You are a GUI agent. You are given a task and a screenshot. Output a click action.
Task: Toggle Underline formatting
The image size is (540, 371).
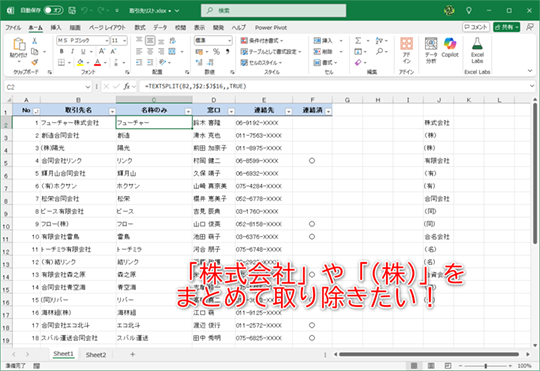[x=83, y=51]
